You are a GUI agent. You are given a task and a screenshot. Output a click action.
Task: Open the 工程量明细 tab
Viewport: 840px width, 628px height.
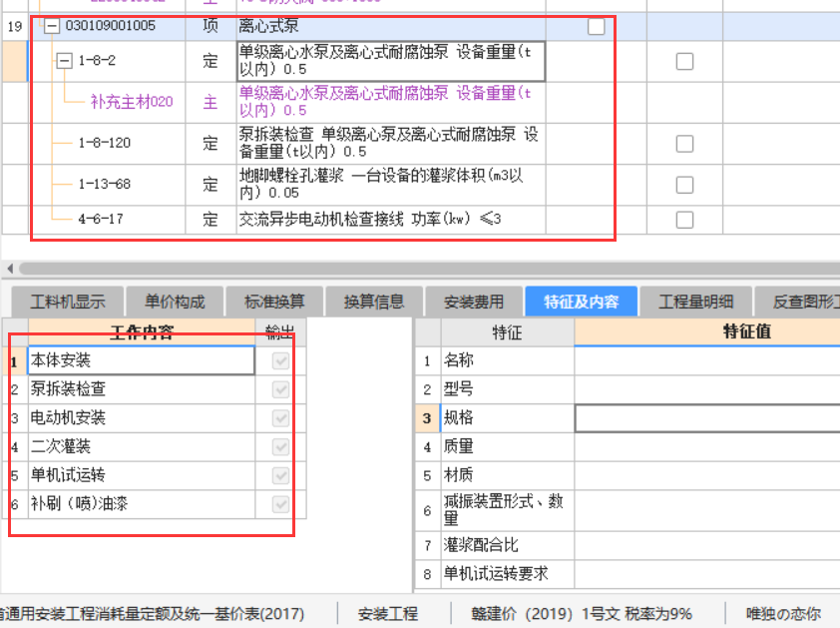click(696, 302)
